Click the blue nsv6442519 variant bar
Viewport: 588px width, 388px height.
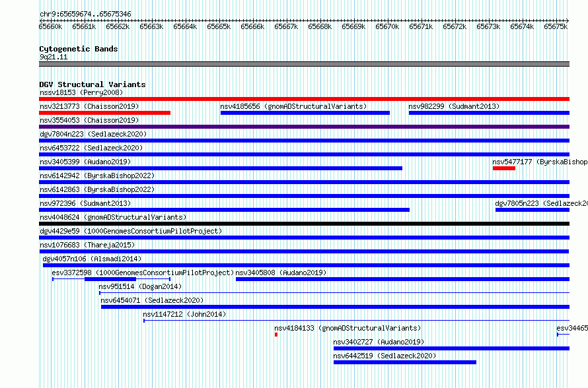click(405, 362)
